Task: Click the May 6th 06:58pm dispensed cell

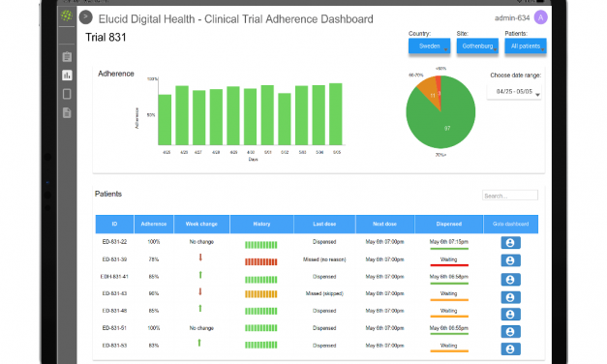Action: pos(449,277)
